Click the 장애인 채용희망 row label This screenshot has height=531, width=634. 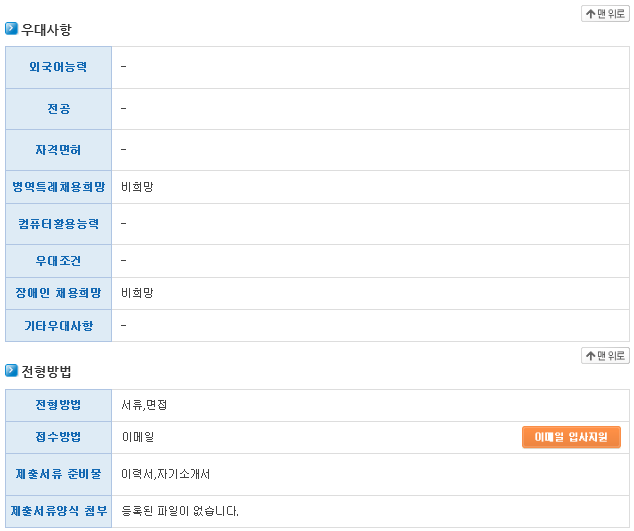click(58, 293)
